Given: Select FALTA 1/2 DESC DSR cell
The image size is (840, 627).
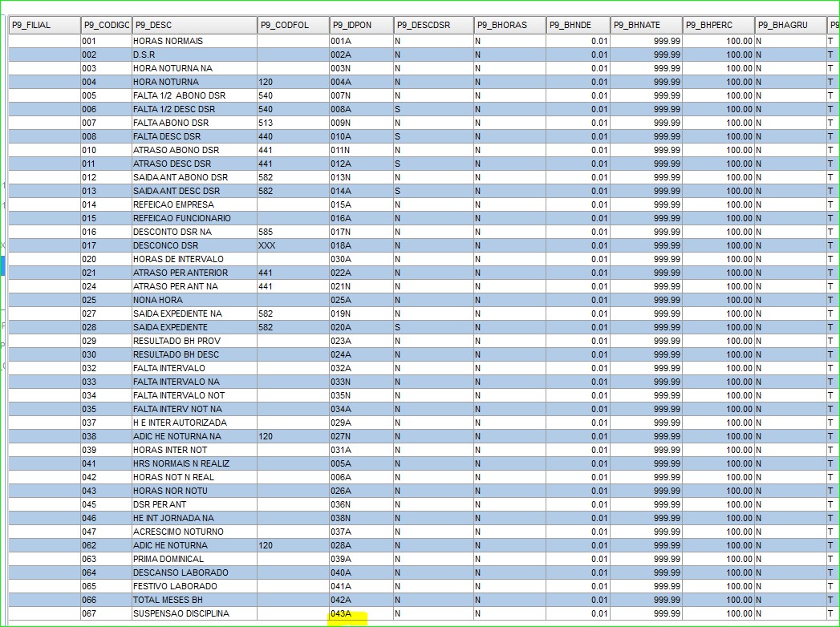Looking at the screenshot, I should (x=194, y=109).
